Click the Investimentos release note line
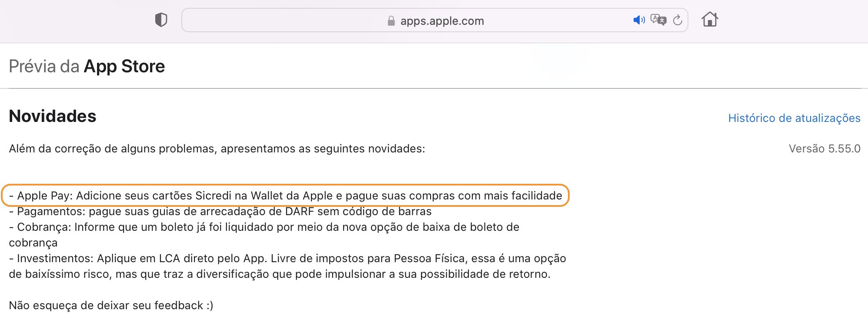Image resolution: width=868 pixels, height=324 pixels. pos(287,266)
